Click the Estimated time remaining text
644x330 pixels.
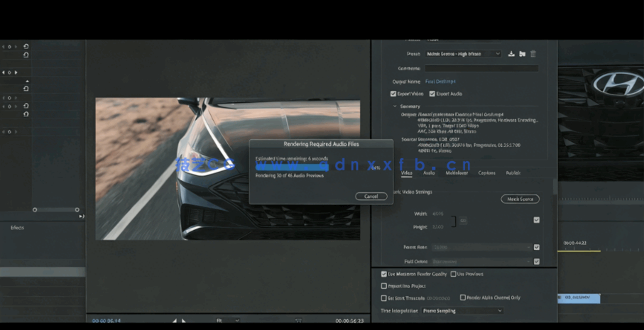[292, 158]
